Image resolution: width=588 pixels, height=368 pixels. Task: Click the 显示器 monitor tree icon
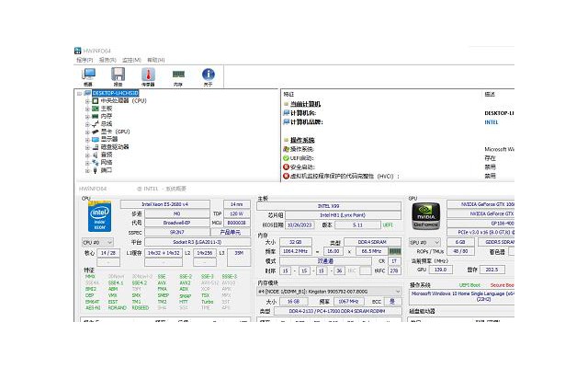pyautogui.click(x=96, y=139)
